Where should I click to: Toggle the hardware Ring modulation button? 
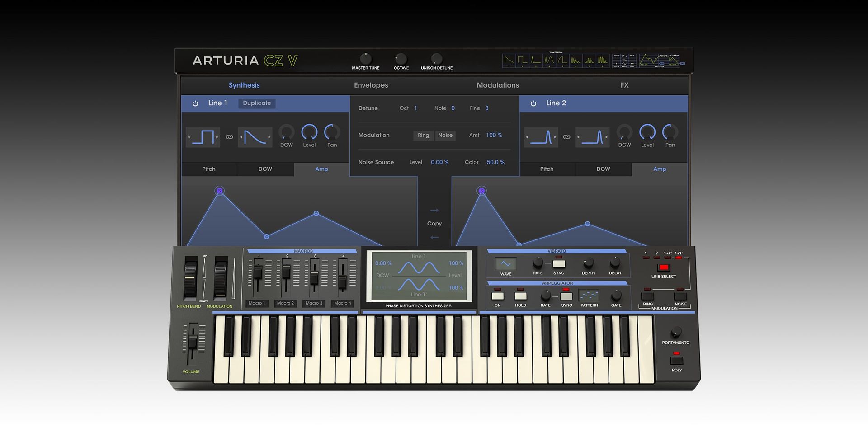coord(647,296)
